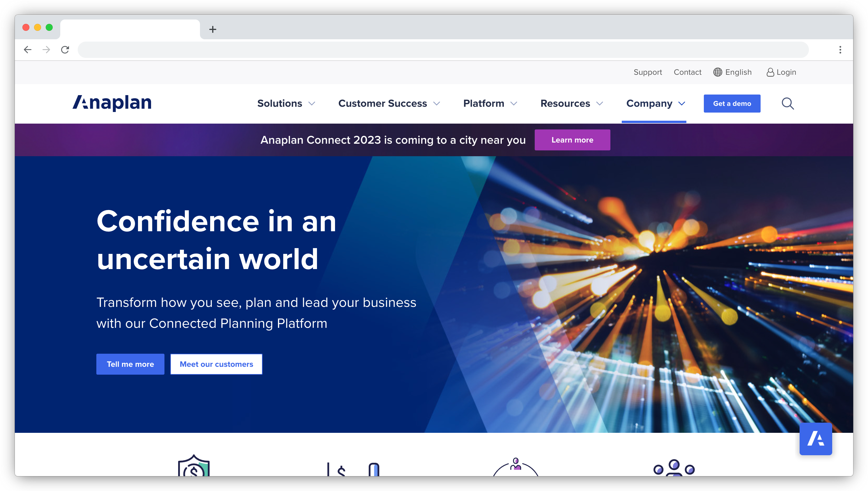Expand the Resources chevron

pyautogui.click(x=599, y=104)
